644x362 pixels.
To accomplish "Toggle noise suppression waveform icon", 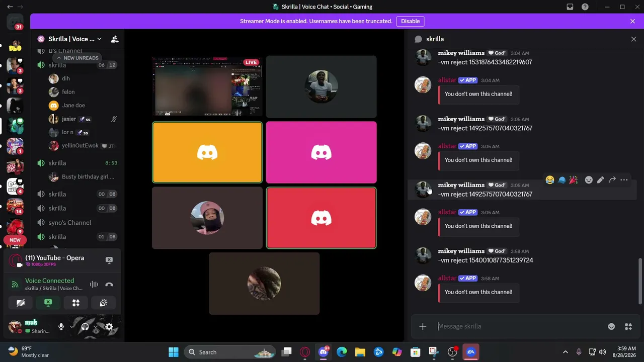I will click(x=94, y=285).
